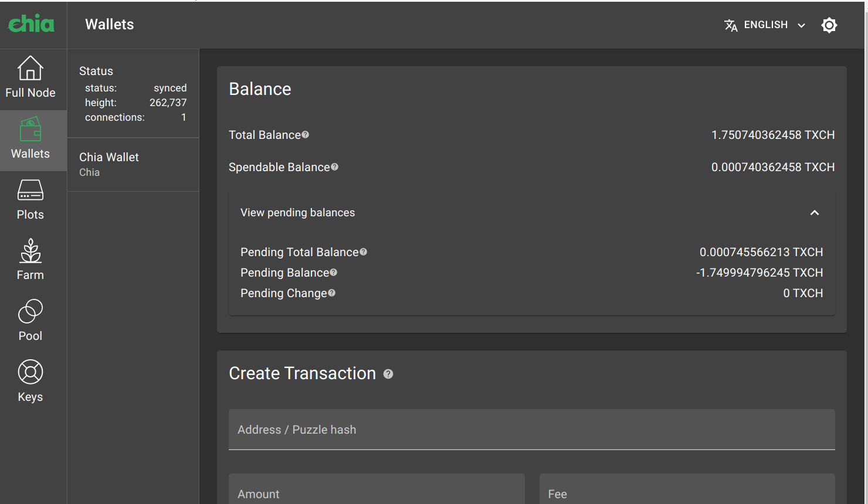The image size is (868, 504).
Task: Open the Pool section
Action: click(x=30, y=321)
